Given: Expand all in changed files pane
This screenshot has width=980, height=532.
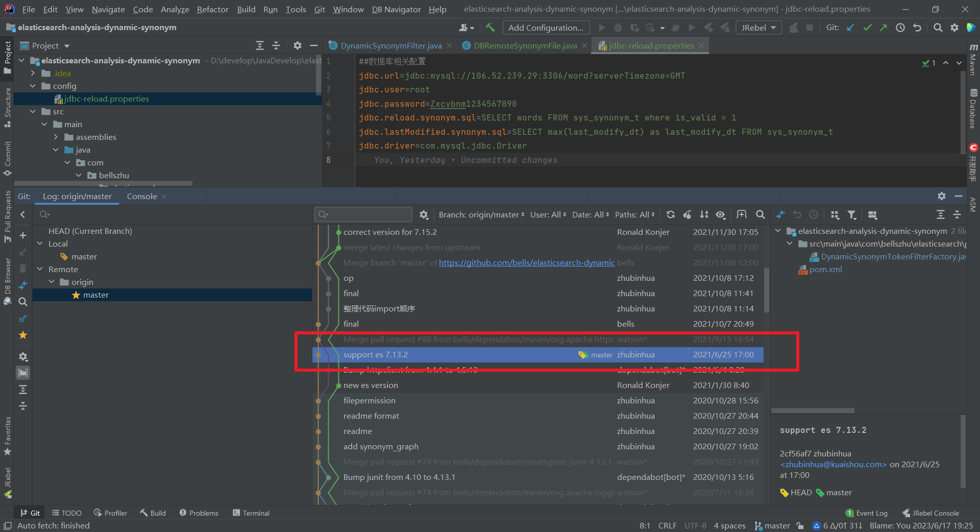Looking at the screenshot, I should [x=941, y=214].
